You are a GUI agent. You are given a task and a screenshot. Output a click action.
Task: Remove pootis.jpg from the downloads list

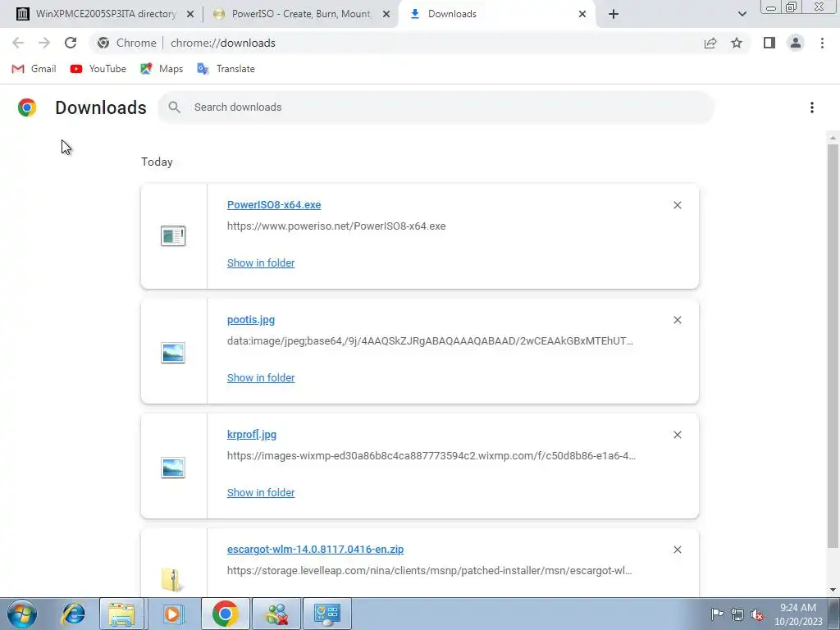[678, 320]
